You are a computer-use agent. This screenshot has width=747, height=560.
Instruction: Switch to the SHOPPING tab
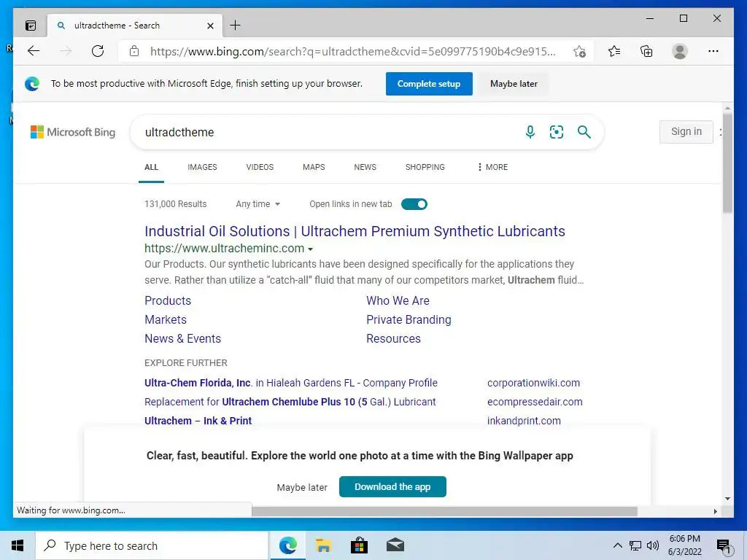pos(425,167)
